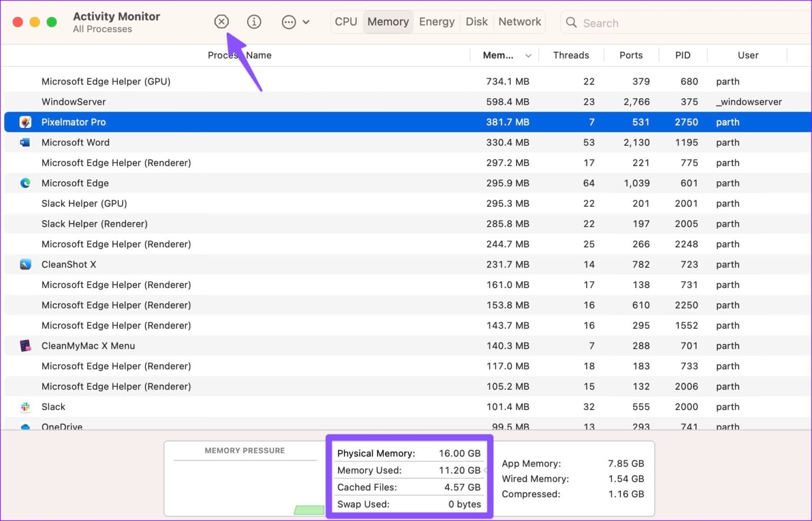Screen dimensions: 812x521
Task: Open the Disk tab
Action: pos(476,22)
